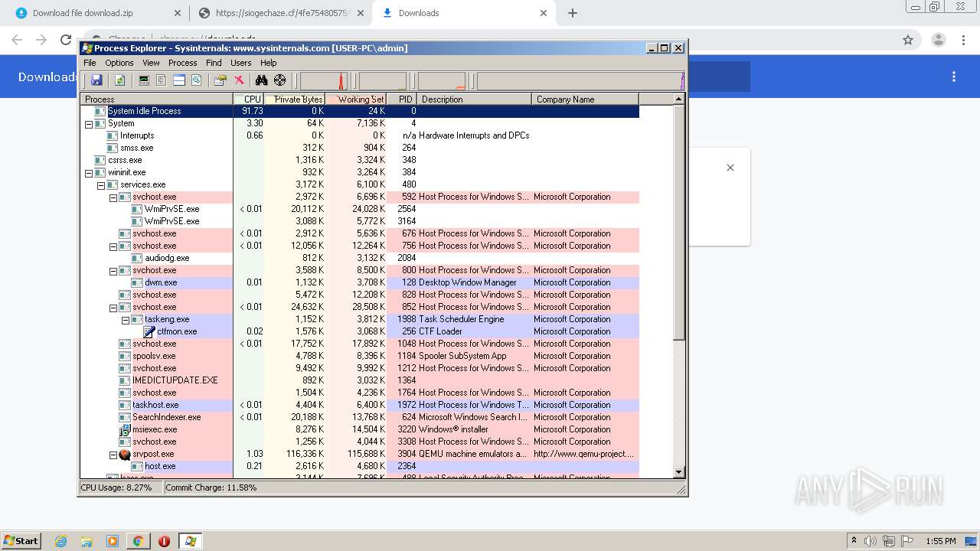
Task: Sort by the CPU column header
Action: coord(249,99)
